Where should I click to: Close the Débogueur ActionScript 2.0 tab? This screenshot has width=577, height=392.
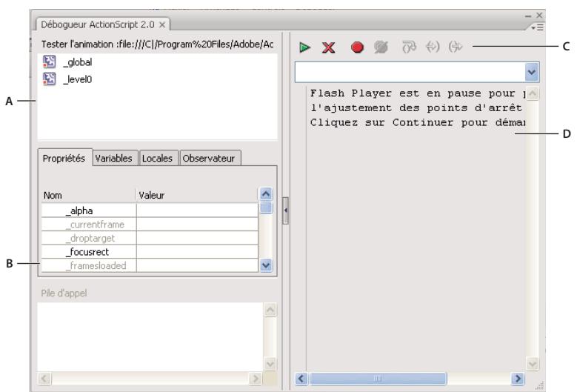(162, 24)
